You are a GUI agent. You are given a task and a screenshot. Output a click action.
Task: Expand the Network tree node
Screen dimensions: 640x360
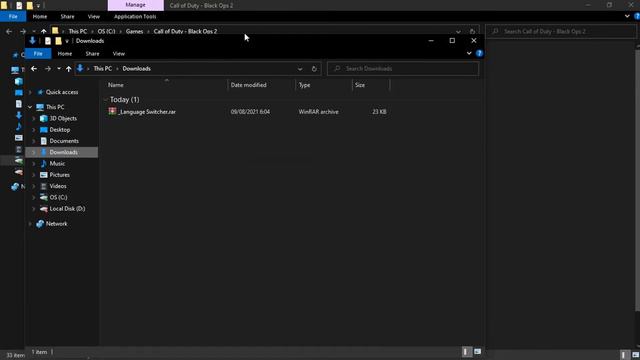pyautogui.click(x=30, y=224)
